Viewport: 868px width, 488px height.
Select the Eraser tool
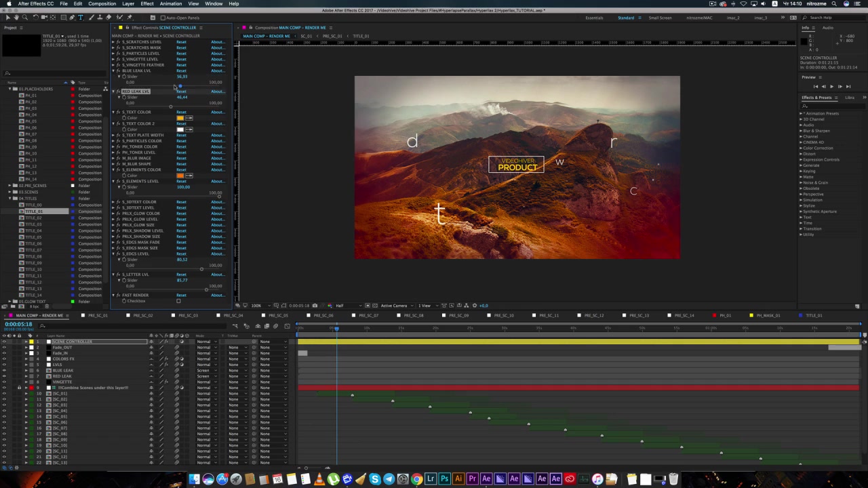coord(108,17)
